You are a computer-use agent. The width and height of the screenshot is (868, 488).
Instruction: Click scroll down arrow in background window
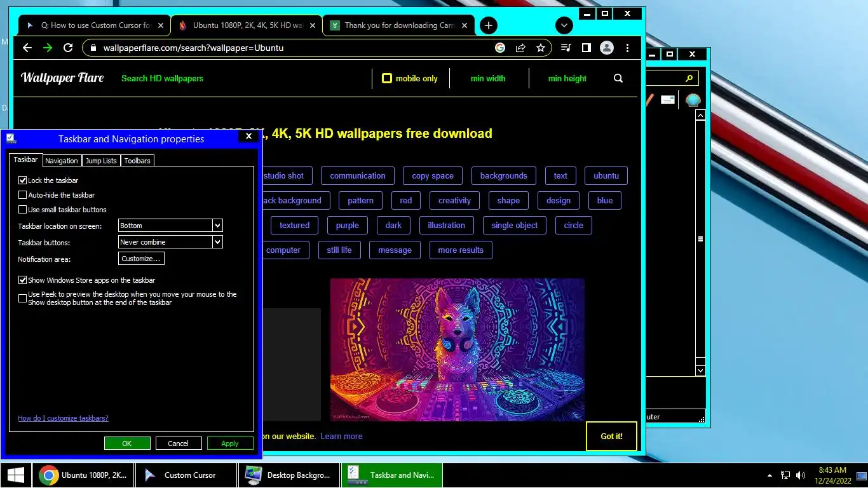click(700, 370)
